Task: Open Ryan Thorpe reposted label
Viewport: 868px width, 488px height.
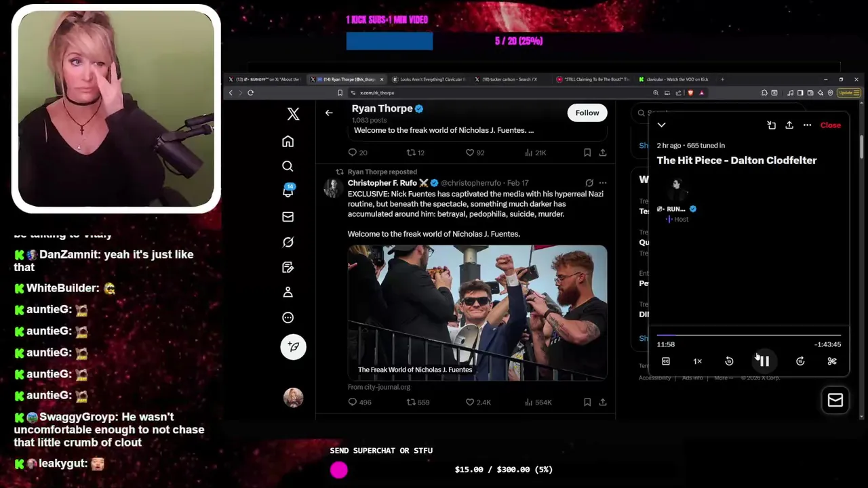Action: tap(382, 171)
